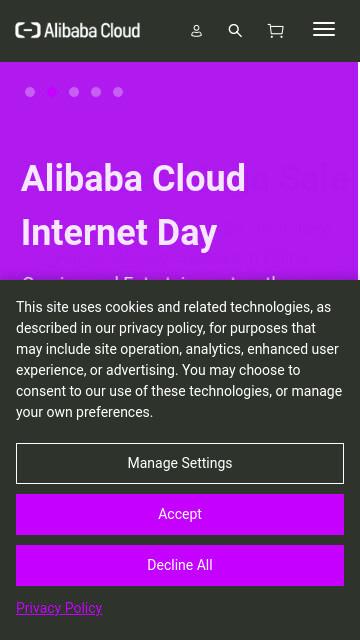
Task: Select the second highlighted carousel dot
Action: pos(52,92)
